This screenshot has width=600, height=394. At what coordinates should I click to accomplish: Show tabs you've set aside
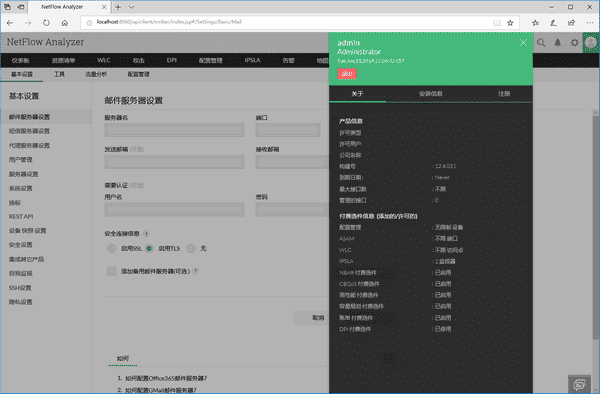[7, 7]
